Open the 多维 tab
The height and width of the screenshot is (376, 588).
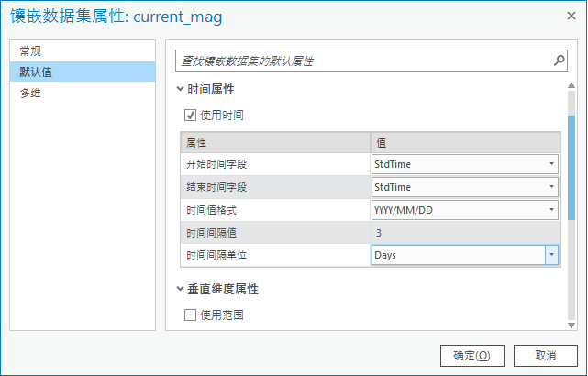tap(31, 94)
